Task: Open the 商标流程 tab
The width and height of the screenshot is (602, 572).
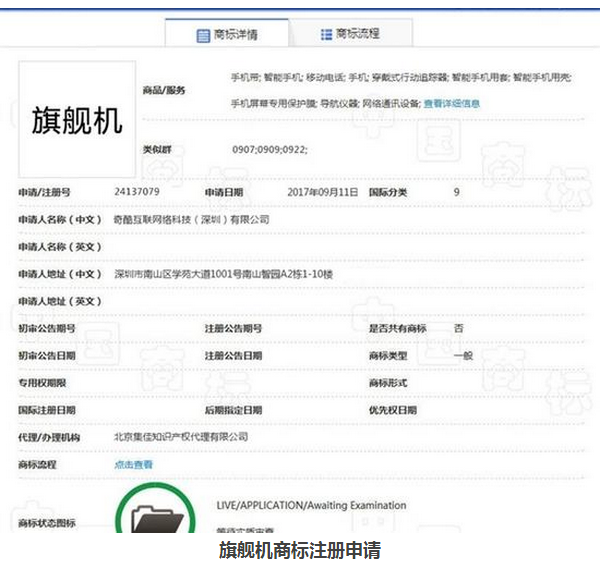Action: [351, 34]
